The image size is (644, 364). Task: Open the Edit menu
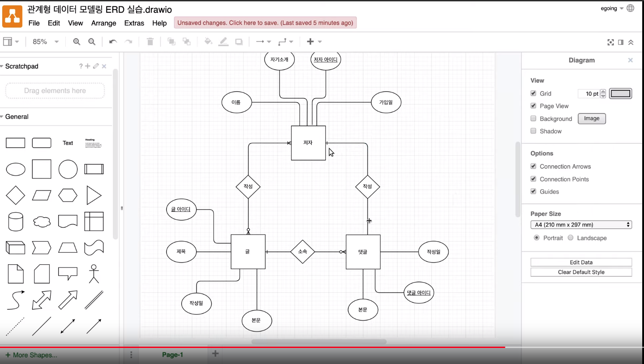(x=54, y=23)
